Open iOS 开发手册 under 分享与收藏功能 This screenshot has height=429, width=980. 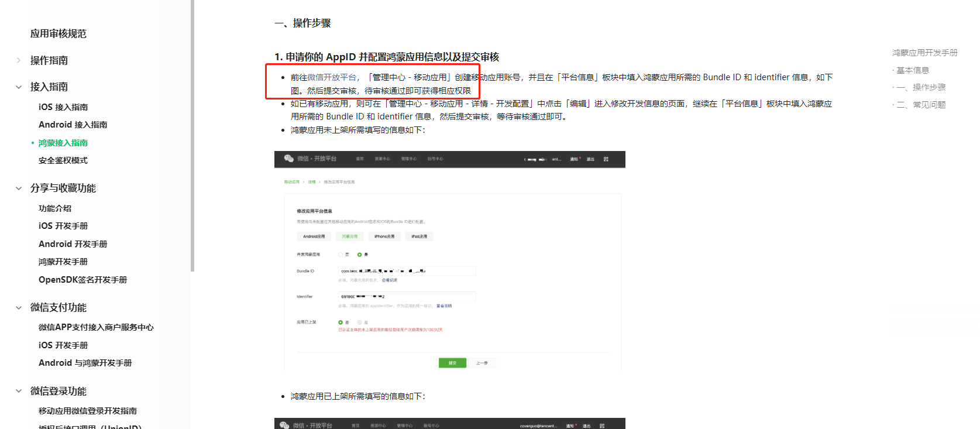click(63, 226)
